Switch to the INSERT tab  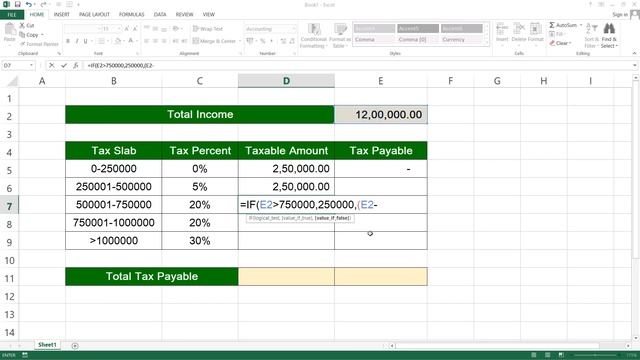[x=62, y=14]
